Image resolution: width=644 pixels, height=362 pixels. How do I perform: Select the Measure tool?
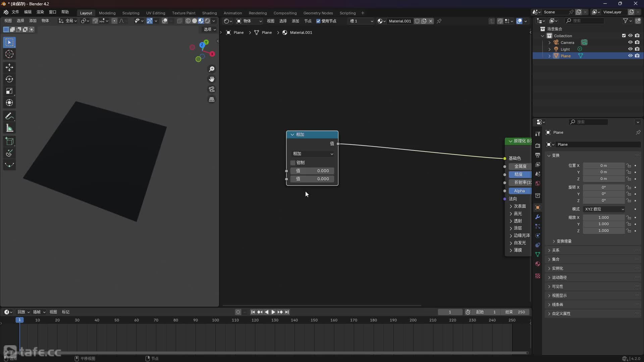click(9, 128)
